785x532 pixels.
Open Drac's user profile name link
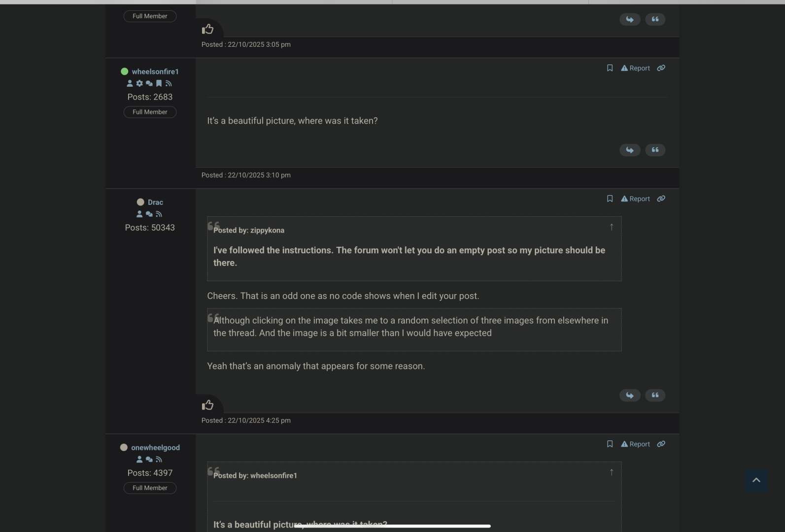tap(155, 202)
